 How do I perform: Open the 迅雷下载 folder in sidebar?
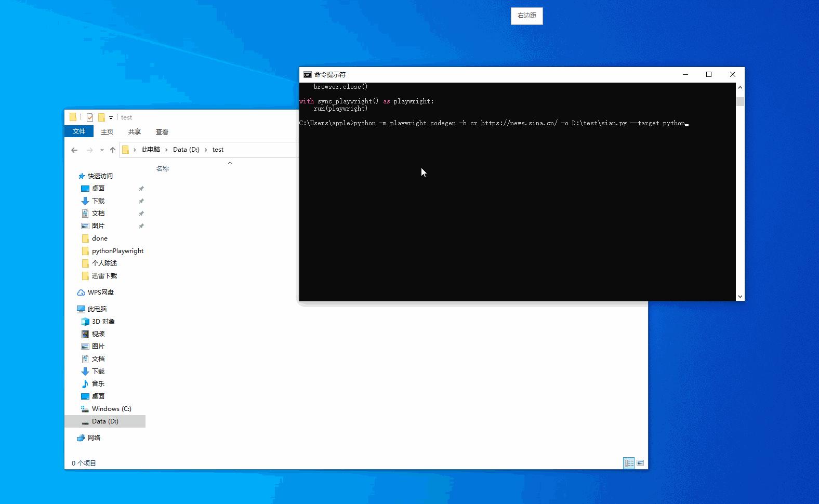click(x=104, y=276)
